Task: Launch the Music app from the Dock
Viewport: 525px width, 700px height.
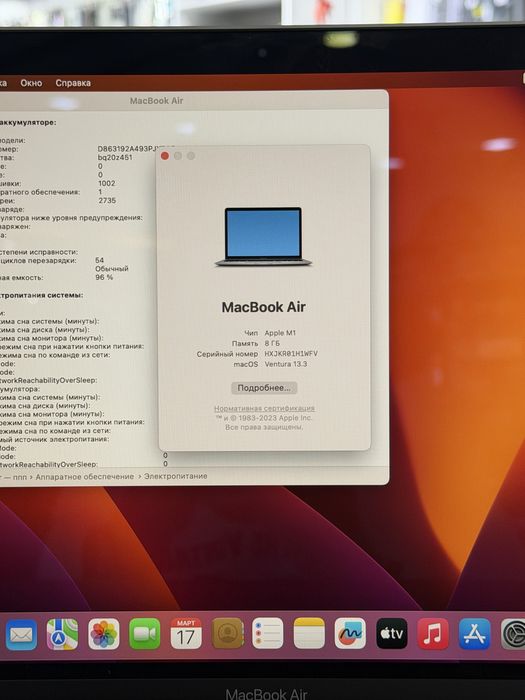Action: (433, 633)
